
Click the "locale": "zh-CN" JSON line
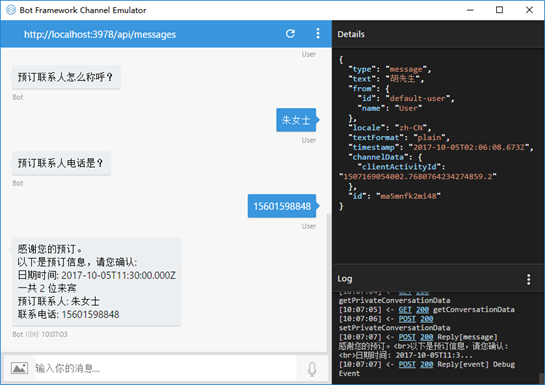tap(390, 128)
